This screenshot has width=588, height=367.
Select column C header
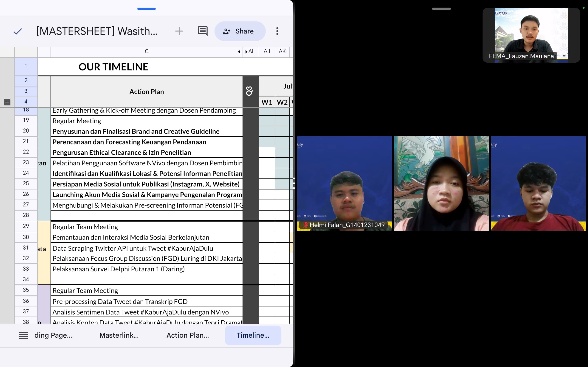pos(147,51)
